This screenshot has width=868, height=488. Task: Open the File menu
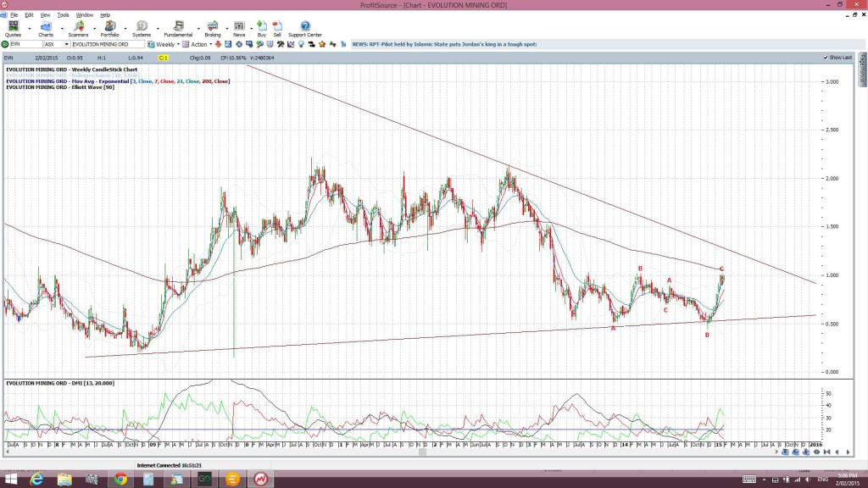14,15
